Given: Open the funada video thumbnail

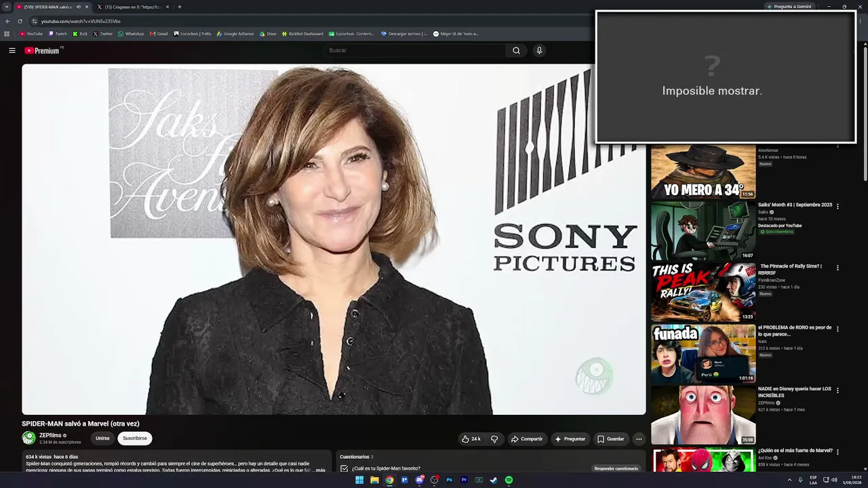Looking at the screenshot, I should click(x=703, y=354).
